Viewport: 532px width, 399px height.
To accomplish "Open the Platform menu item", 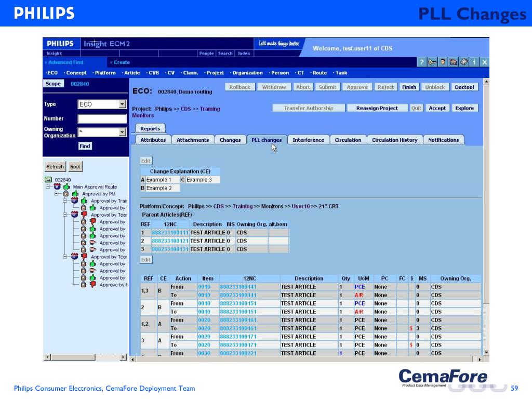I will tap(105, 73).
